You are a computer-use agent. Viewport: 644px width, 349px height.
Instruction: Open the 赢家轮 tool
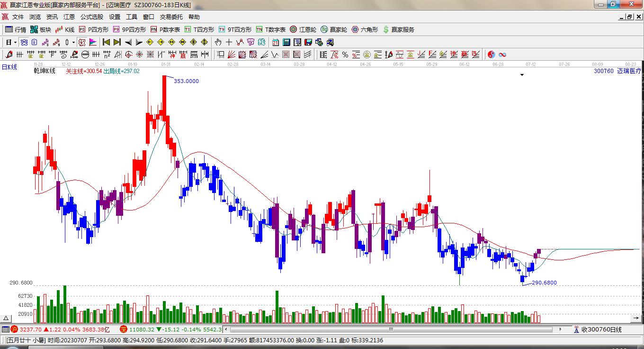pyautogui.click(x=334, y=29)
